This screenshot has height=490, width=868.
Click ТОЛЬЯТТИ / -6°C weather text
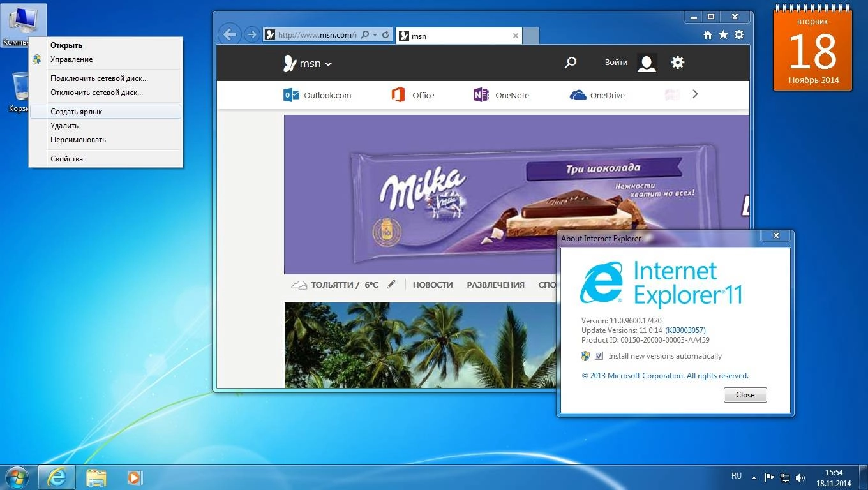[x=345, y=285]
